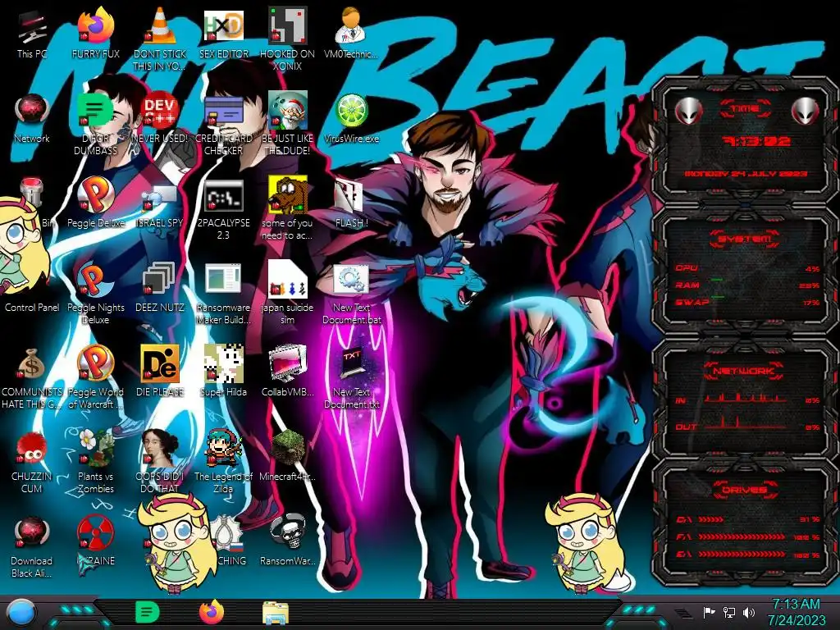Launch the HOOKED ON XONIX game icon
This screenshot has width=840, height=630.
tap(287, 25)
